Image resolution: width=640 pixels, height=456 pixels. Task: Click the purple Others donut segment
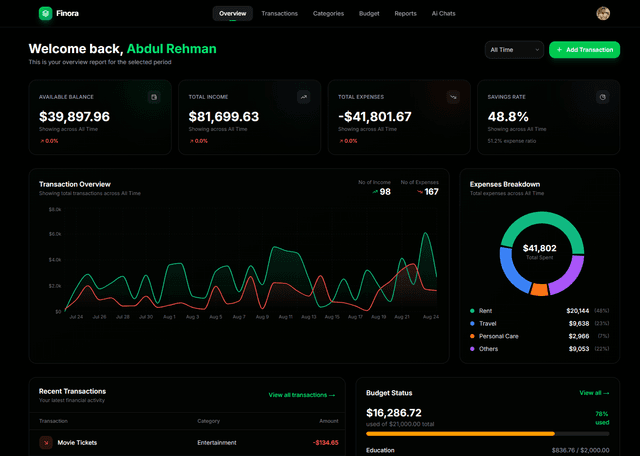[x=571, y=278]
